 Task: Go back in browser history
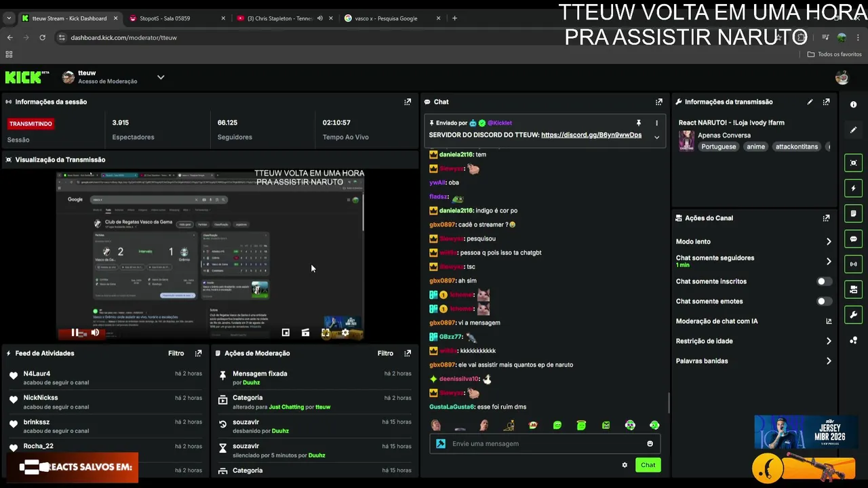point(9,37)
